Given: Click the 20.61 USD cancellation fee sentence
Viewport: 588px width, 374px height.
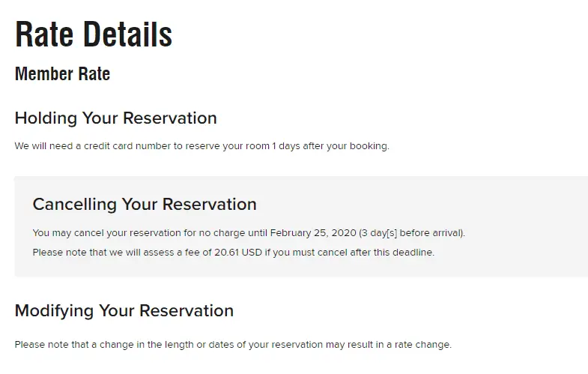Looking at the screenshot, I should point(233,252).
